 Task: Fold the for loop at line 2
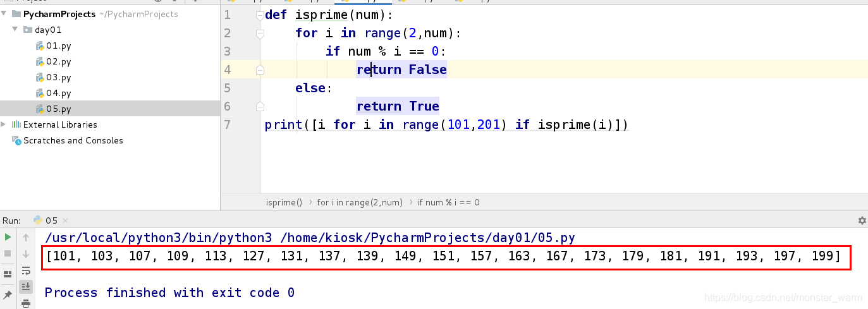coord(259,33)
